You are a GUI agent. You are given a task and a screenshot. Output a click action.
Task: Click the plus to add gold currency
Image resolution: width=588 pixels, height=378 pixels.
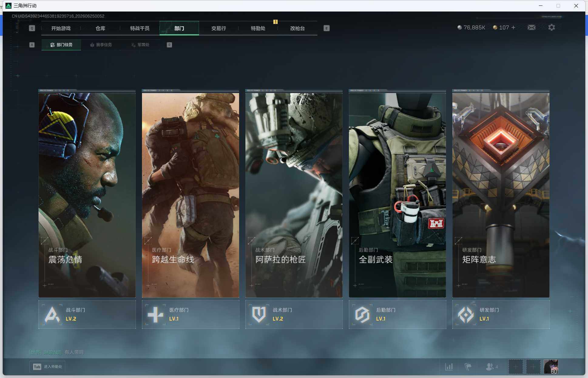point(513,28)
